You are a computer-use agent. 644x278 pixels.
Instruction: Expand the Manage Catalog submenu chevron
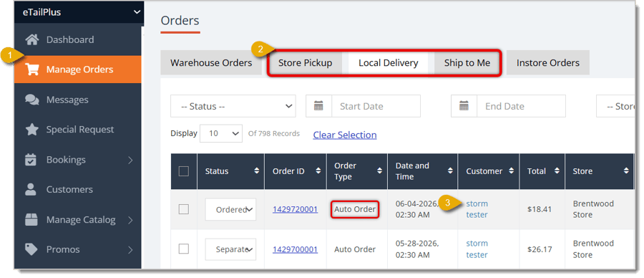coord(131,220)
